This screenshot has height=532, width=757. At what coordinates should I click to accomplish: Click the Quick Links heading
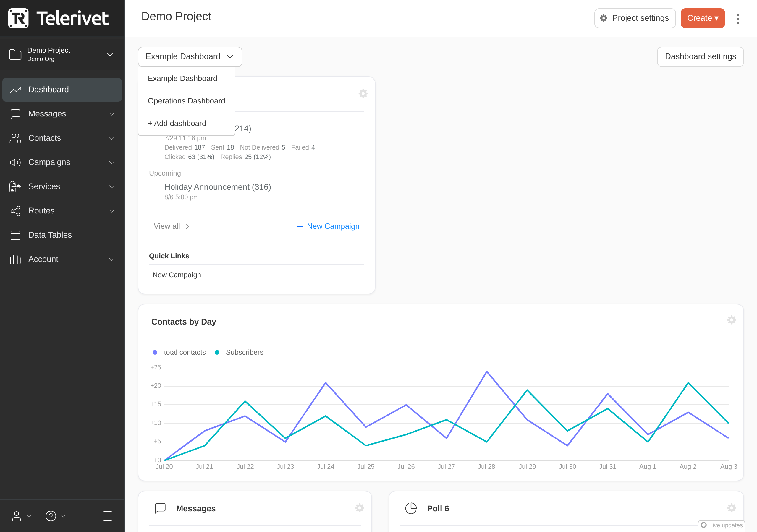click(169, 256)
